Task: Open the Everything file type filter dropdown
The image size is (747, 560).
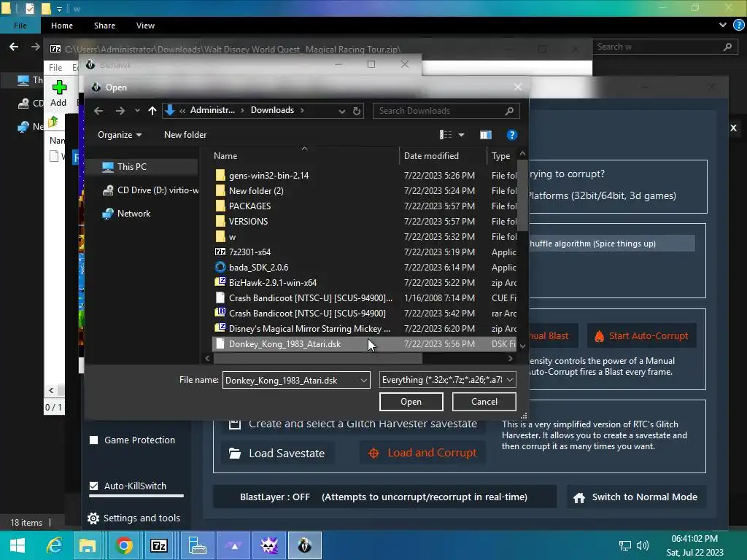Action: (x=447, y=379)
